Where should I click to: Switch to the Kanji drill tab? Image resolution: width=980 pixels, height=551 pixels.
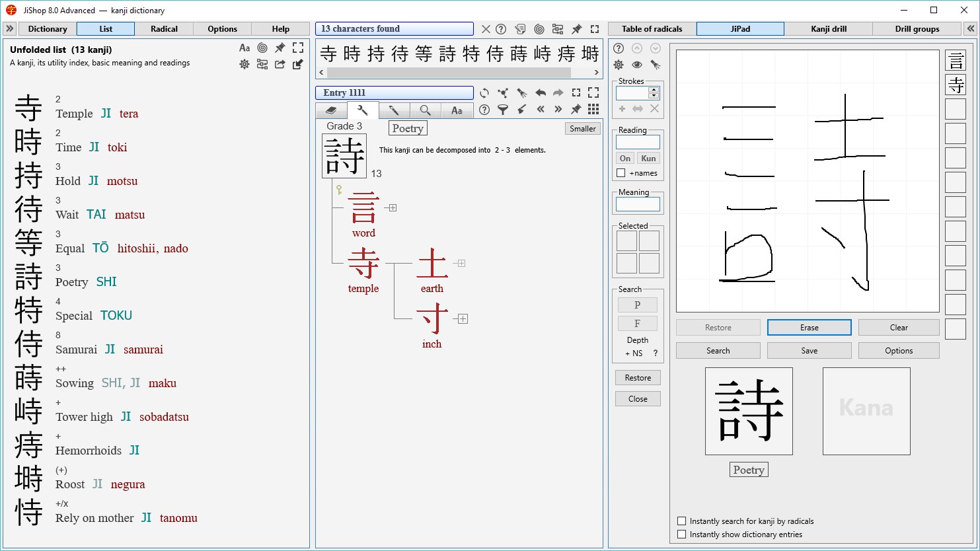pos(829,29)
